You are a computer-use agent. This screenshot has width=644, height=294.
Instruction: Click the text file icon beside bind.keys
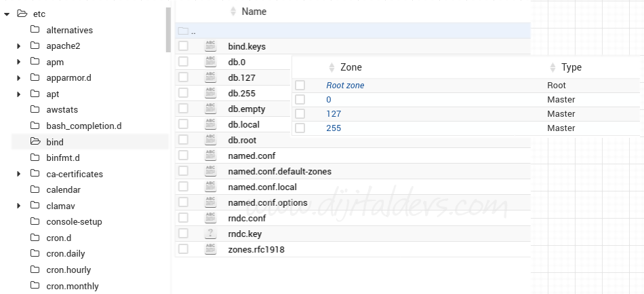(x=210, y=46)
